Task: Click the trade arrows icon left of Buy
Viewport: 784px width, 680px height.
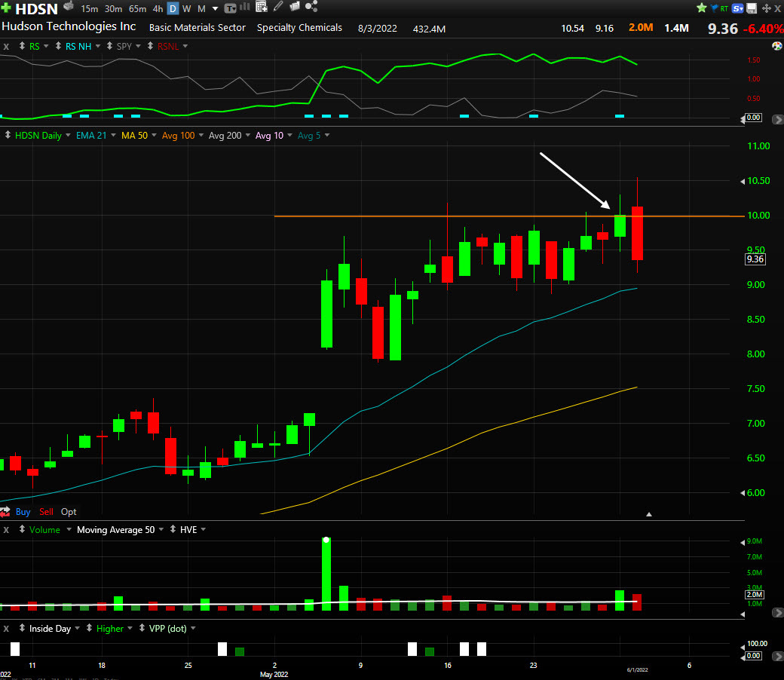Action: (x=5, y=511)
